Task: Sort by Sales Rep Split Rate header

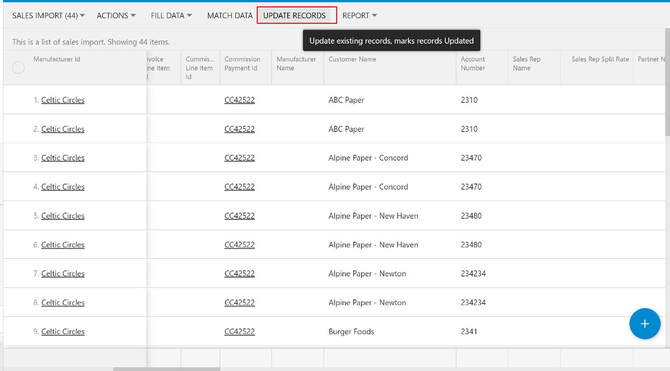Action: tap(600, 59)
